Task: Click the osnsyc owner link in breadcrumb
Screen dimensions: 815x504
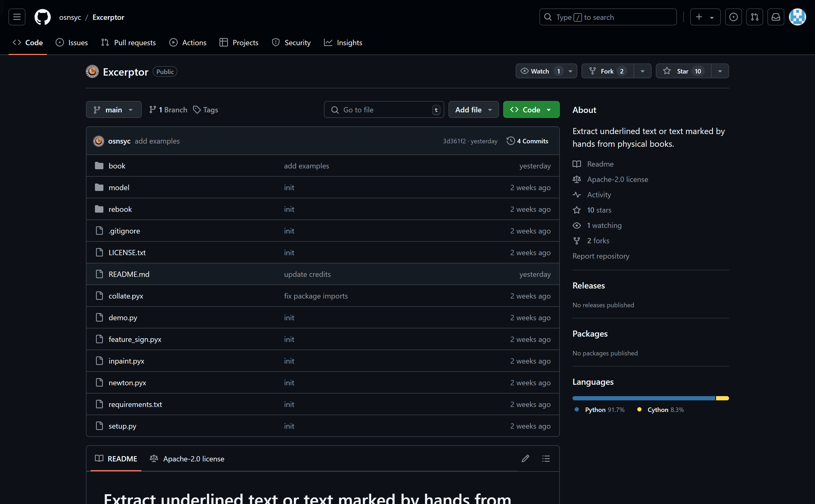Action: (70, 17)
